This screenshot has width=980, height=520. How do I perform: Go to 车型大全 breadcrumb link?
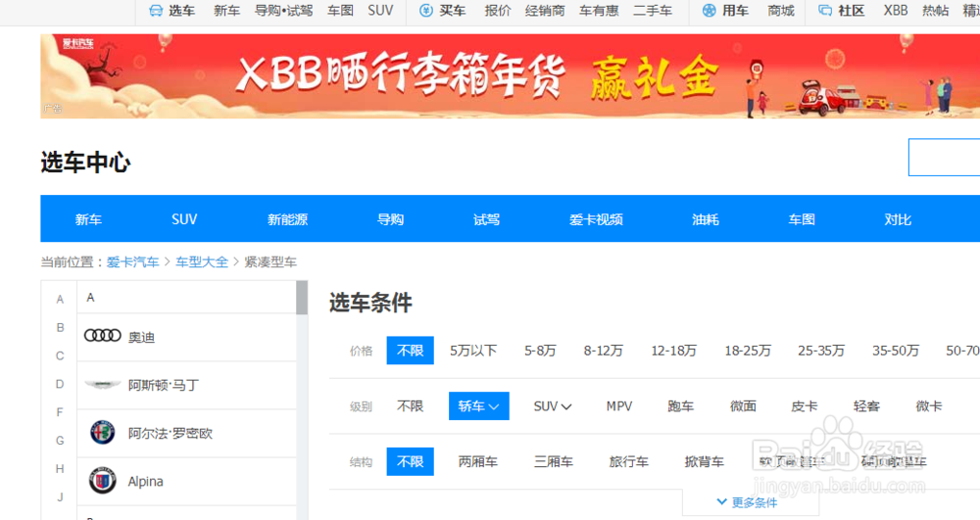[x=202, y=262]
